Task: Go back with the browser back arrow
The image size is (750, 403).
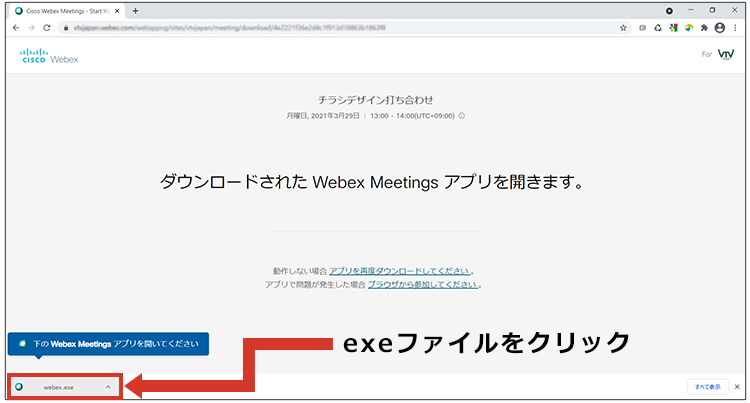Action: coord(16,28)
